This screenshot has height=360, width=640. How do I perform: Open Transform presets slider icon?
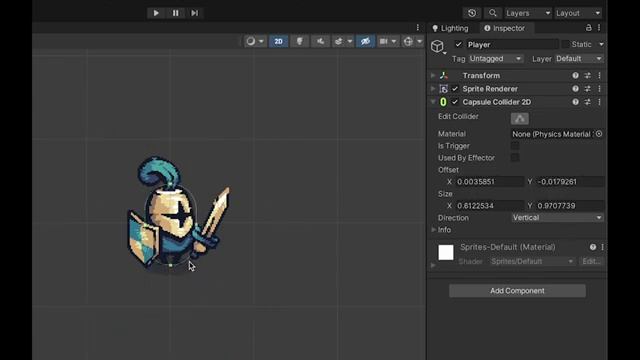[588, 76]
